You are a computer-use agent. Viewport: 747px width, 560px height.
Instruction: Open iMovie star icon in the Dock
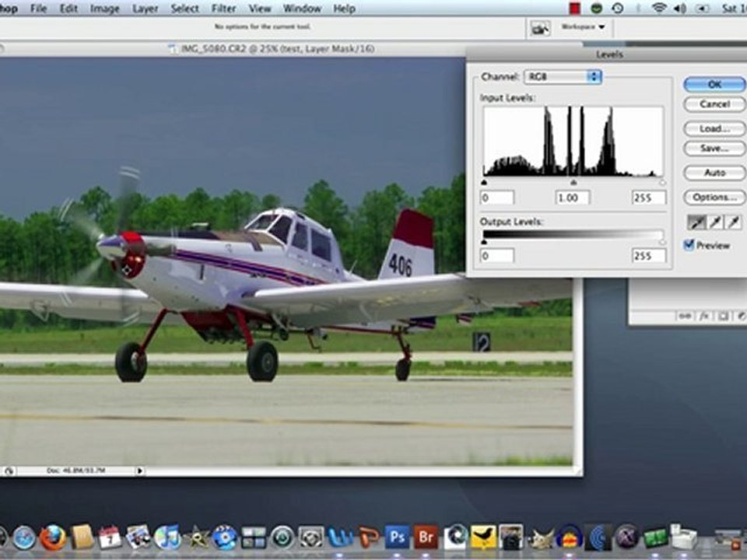[196, 538]
